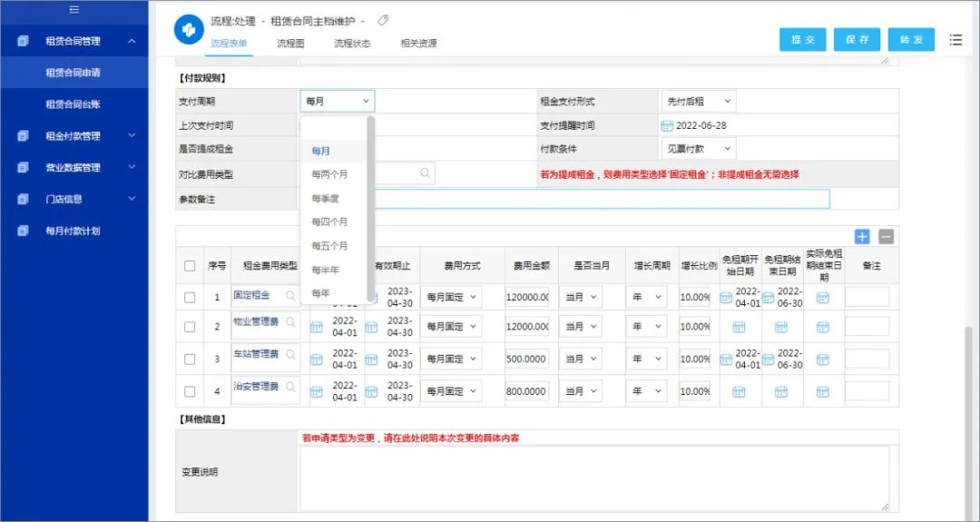The width and height of the screenshot is (980, 522).
Task: Open 费用方式 dropdown in row 1
Action: click(x=451, y=298)
